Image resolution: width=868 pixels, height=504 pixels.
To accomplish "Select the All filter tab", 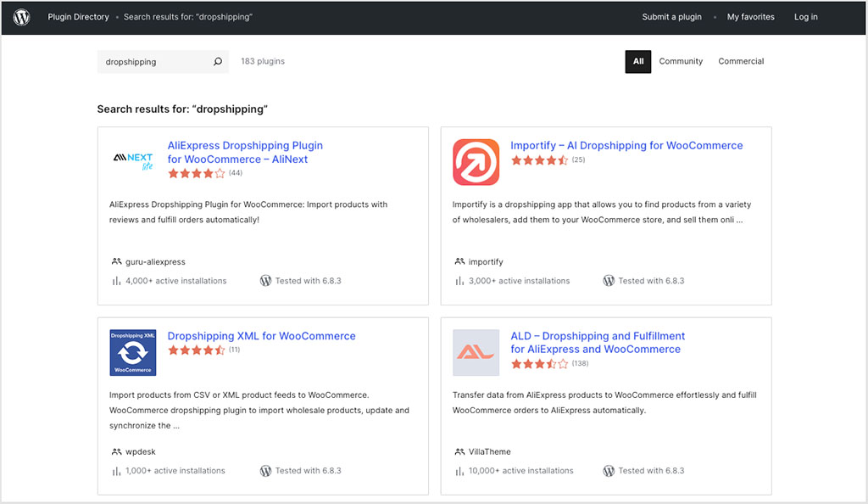I will [638, 61].
